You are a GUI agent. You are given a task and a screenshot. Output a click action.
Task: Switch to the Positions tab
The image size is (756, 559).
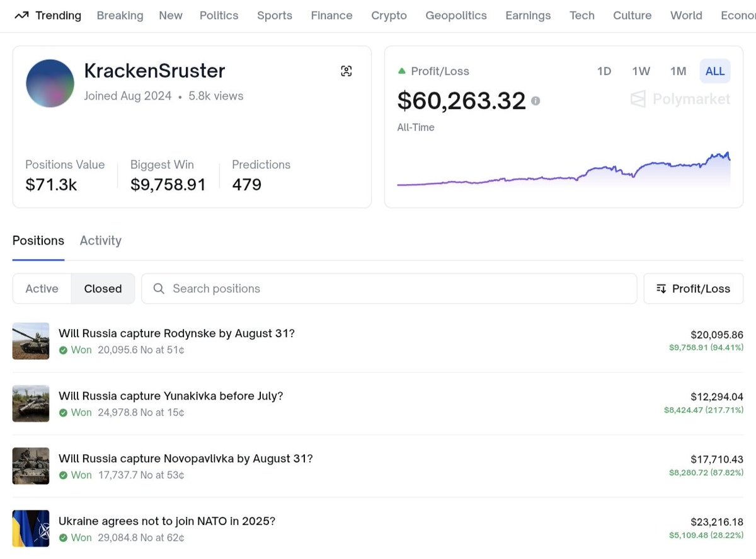point(38,241)
